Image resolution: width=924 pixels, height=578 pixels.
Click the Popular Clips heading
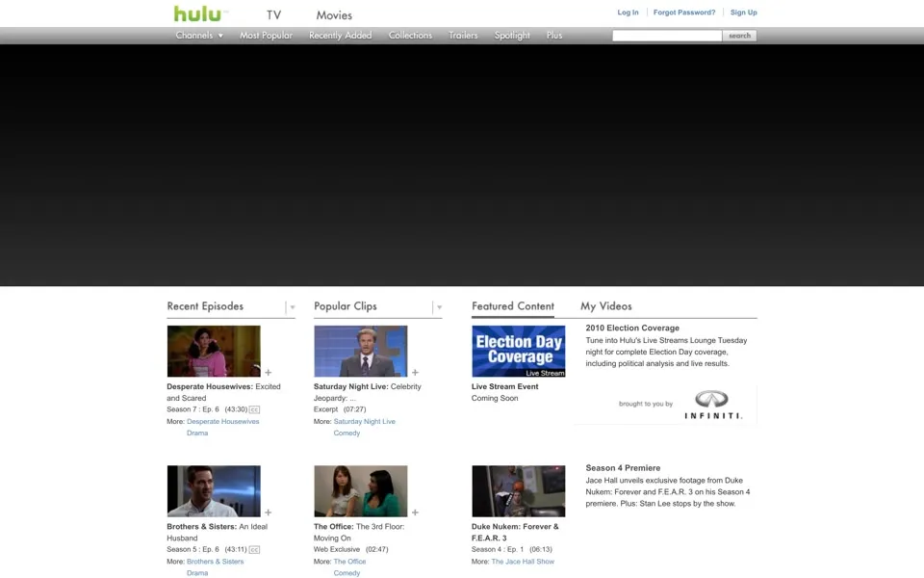346,306
